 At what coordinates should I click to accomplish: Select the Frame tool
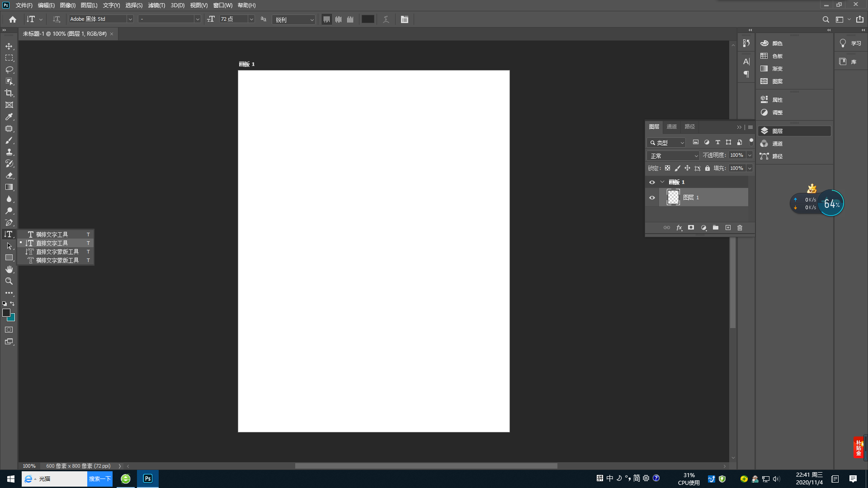[9, 105]
